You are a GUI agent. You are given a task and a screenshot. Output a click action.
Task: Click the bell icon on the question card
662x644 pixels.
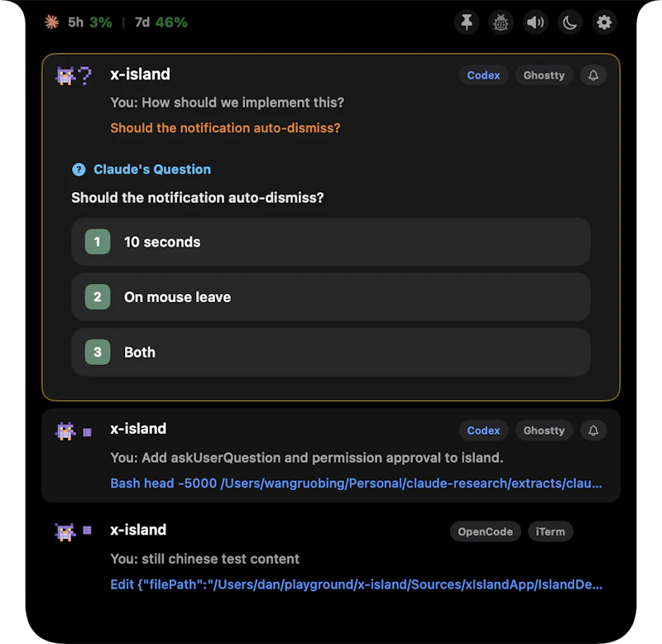pyautogui.click(x=593, y=75)
